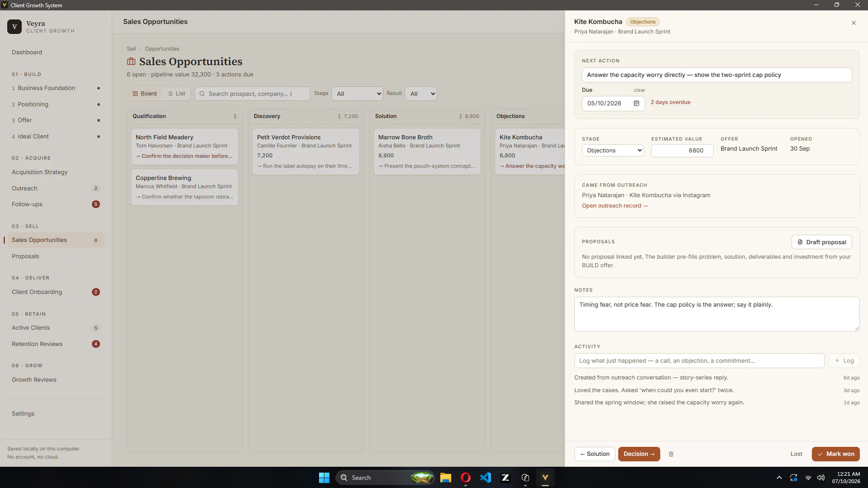Viewport: 868px width, 488px height.
Task: Open Wi-Fi network settings in tray
Action: [808, 478]
